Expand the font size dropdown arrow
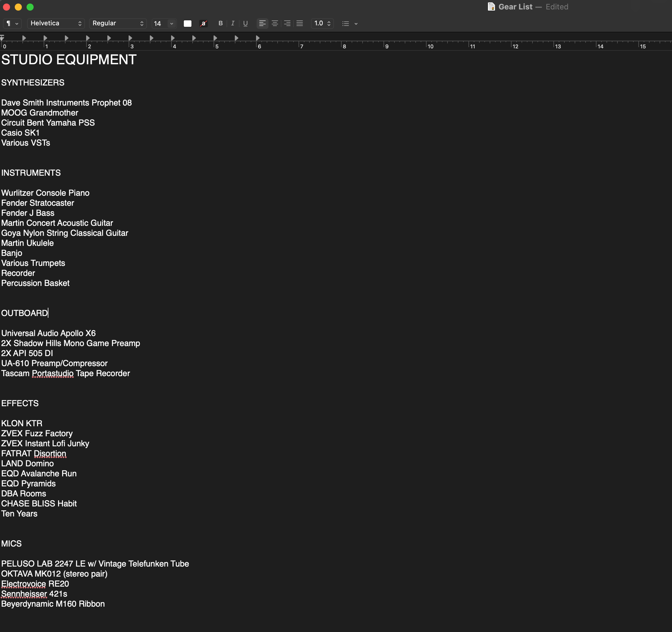Screen dimensions: 672x632 tap(172, 23)
